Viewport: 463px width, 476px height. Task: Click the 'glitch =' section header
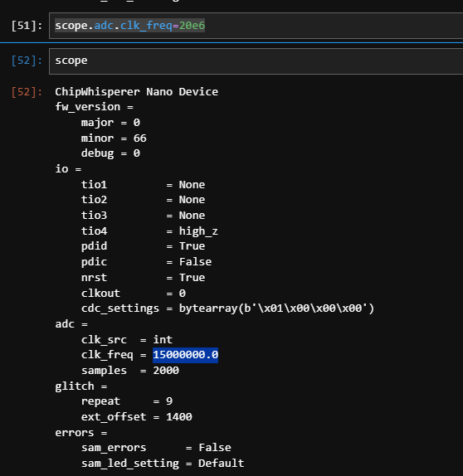81,386
